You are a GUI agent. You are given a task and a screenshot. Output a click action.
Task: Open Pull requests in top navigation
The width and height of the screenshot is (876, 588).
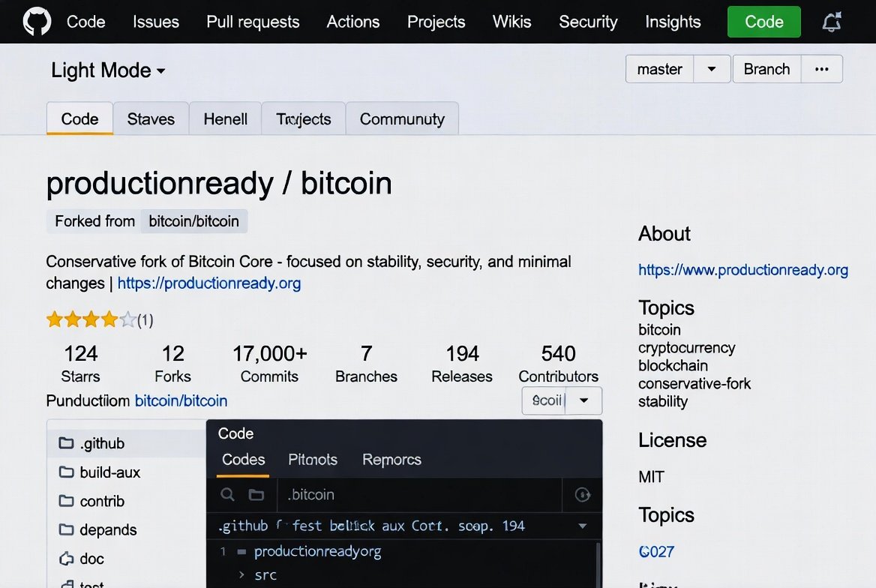click(253, 22)
